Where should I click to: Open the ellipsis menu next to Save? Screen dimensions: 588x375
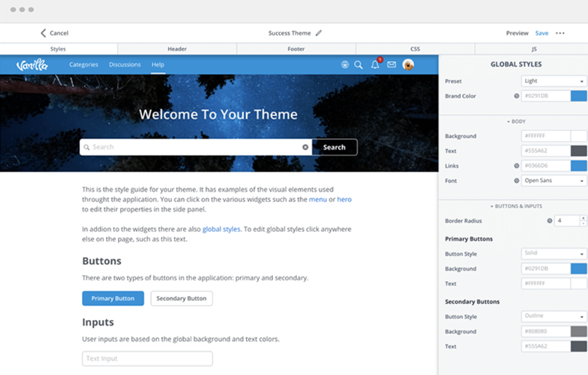pyautogui.click(x=560, y=33)
